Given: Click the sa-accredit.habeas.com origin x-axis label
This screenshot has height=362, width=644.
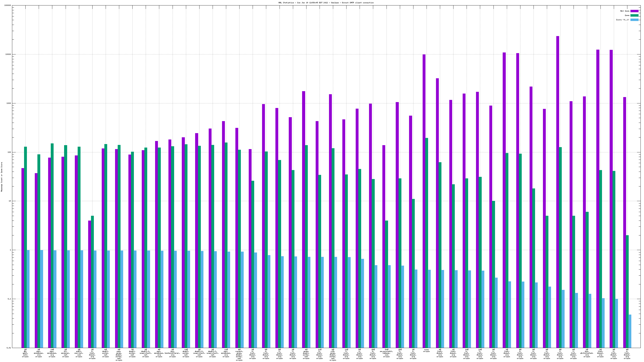Looking at the screenshot, I should [386, 353].
